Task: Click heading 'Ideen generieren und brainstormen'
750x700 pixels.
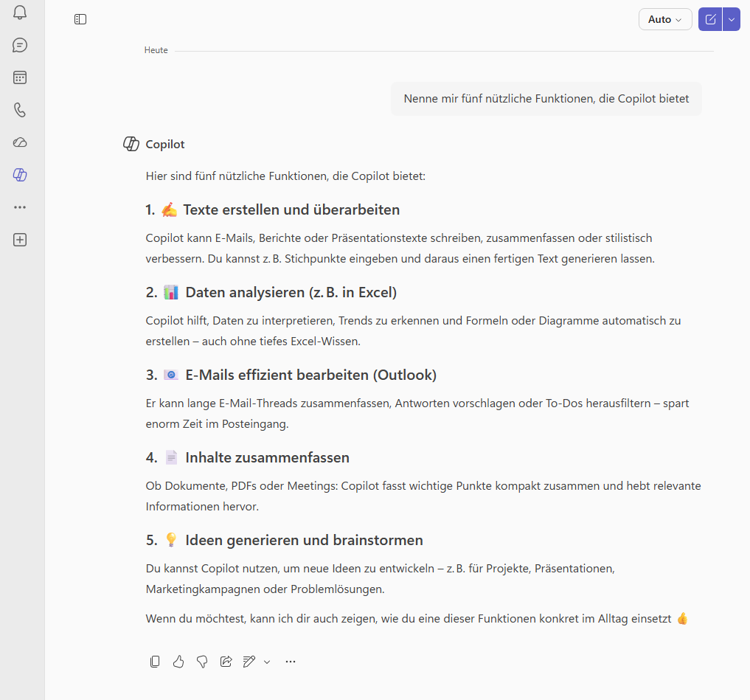Action: 305,540
